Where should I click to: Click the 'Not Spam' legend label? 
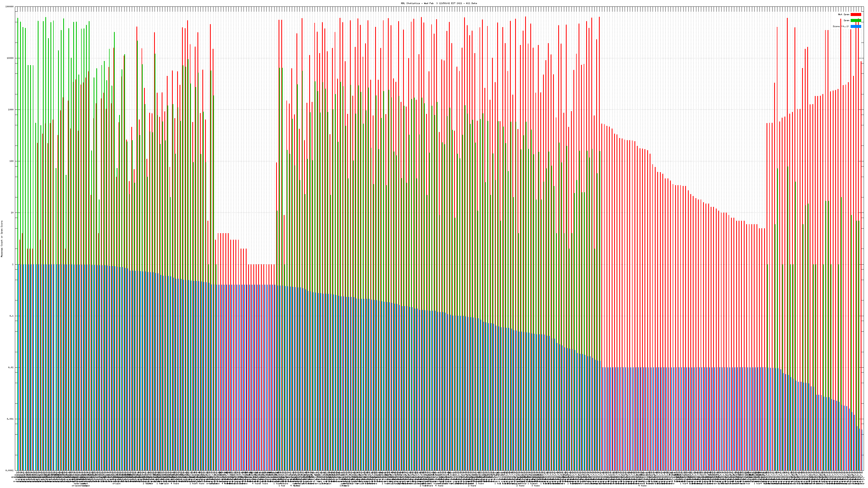[844, 14]
